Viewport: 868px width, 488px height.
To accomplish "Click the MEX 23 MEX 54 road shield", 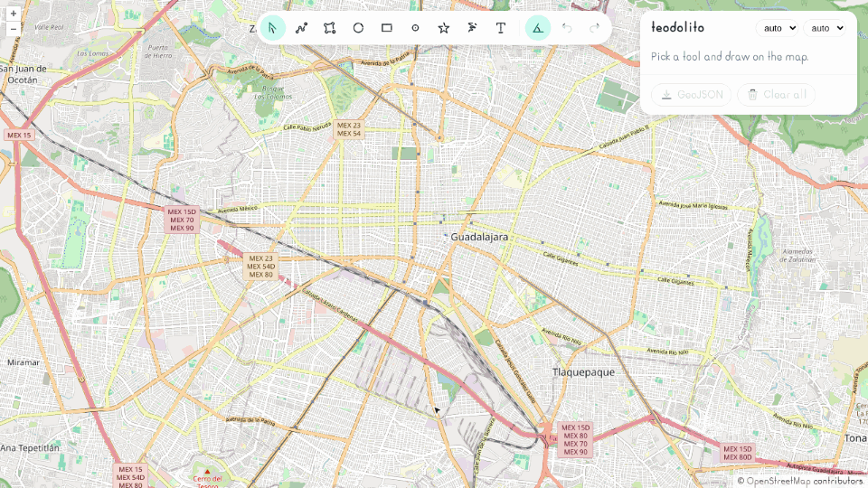I will coord(349,129).
